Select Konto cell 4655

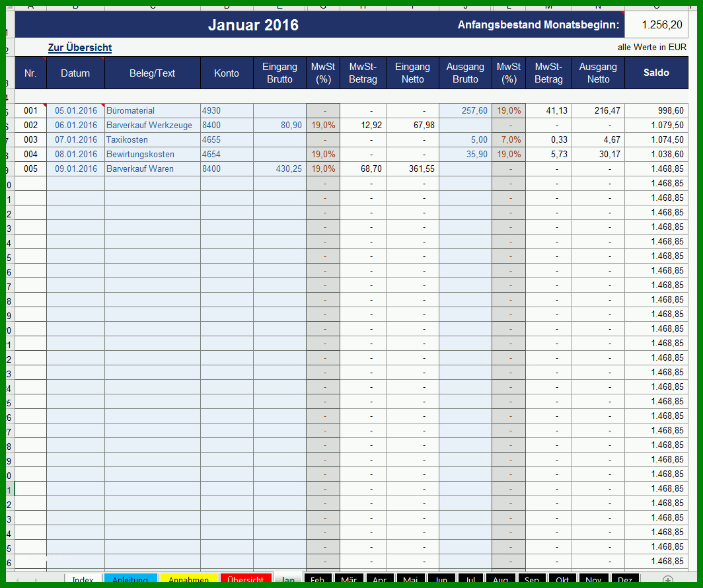[x=227, y=140]
